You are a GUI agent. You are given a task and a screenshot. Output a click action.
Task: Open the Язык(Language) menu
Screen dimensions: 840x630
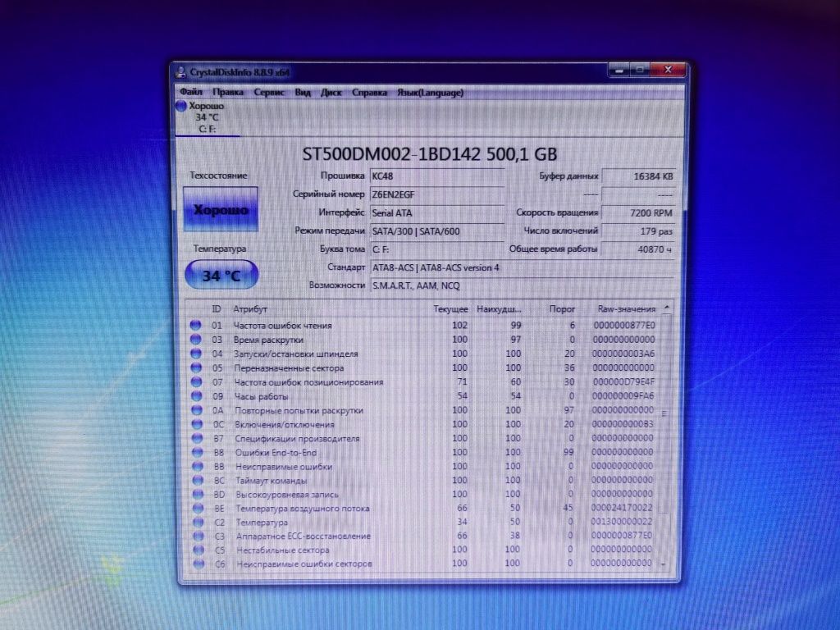click(x=430, y=93)
